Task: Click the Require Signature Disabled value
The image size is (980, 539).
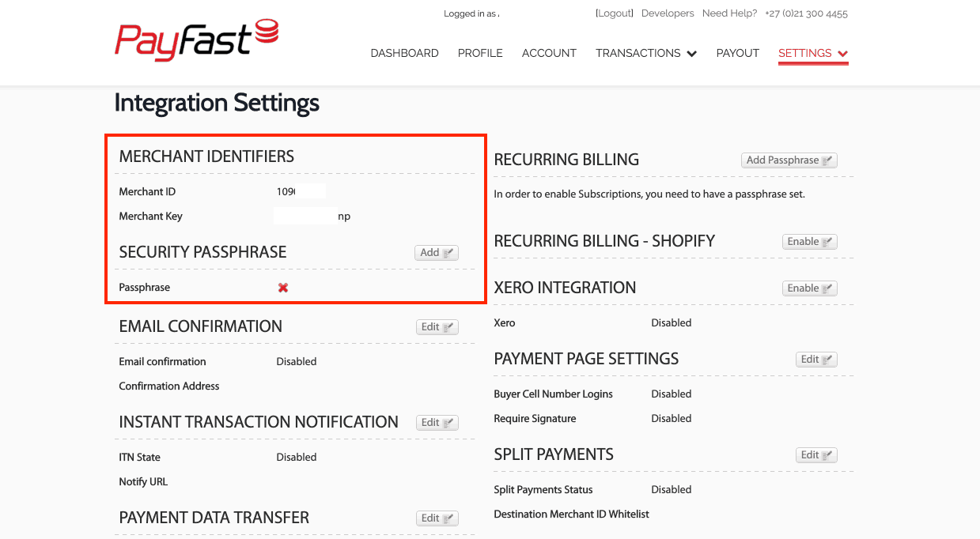Action: [x=672, y=418]
